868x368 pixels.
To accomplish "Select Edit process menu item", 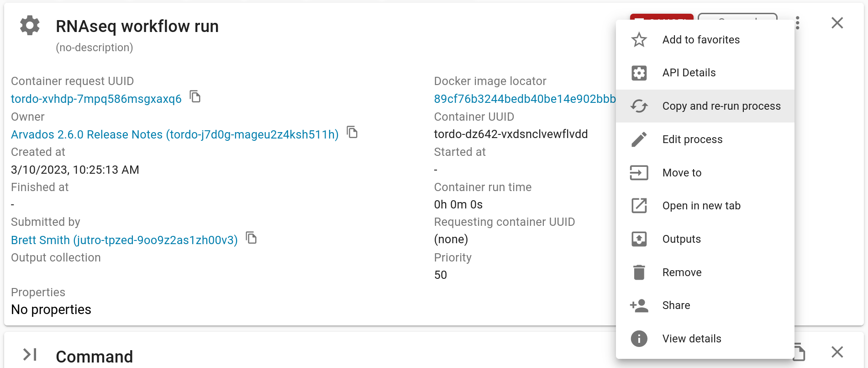I will click(x=692, y=139).
